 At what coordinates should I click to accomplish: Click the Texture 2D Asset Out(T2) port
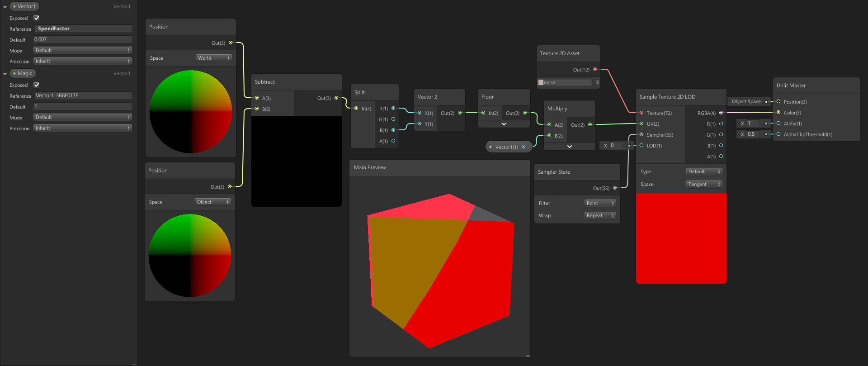click(x=595, y=69)
